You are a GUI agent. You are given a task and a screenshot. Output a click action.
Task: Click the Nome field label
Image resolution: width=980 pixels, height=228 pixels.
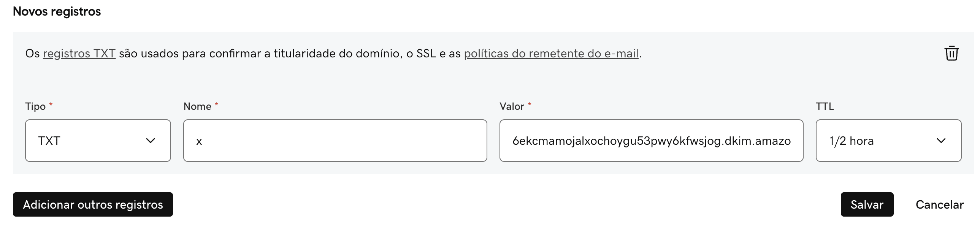coord(197,106)
